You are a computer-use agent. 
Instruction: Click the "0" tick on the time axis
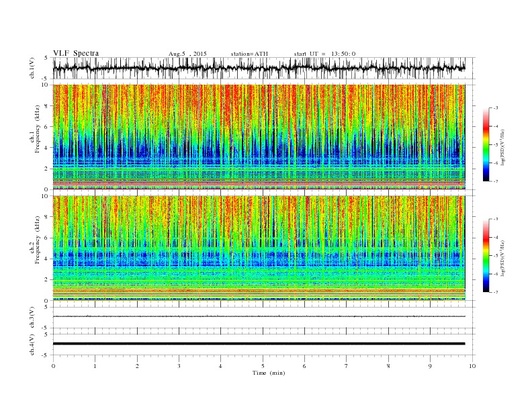point(53,366)
